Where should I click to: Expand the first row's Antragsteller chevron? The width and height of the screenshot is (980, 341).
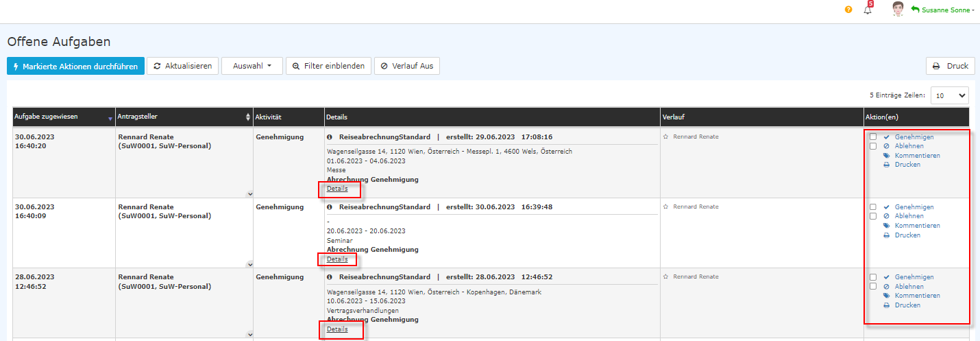(x=249, y=194)
